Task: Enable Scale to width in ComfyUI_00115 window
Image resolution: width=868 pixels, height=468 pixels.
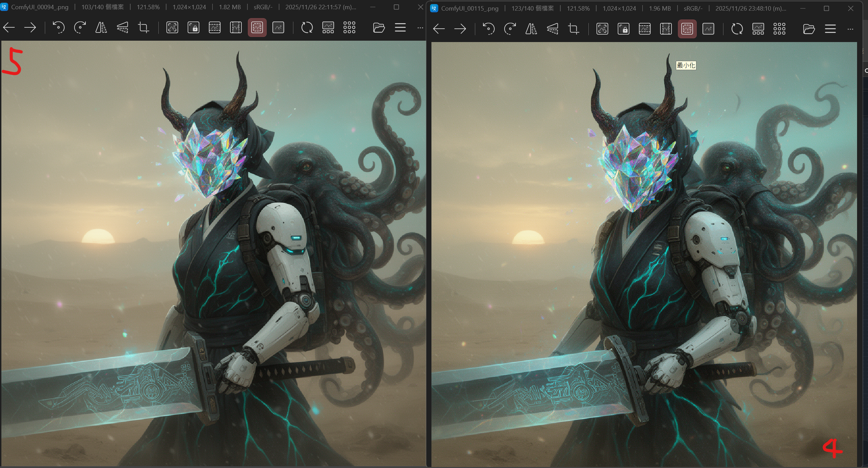Action: coord(645,29)
